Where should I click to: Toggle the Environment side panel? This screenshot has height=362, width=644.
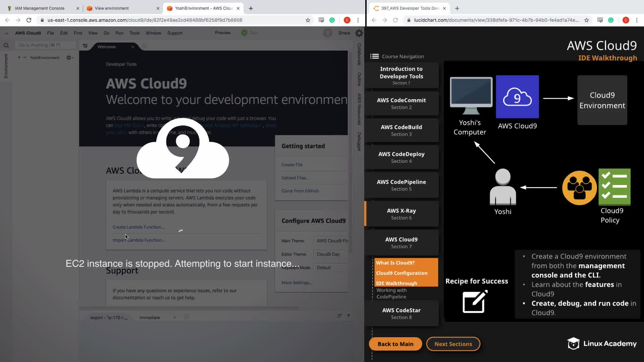pyautogui.click(x=6, y=66)
